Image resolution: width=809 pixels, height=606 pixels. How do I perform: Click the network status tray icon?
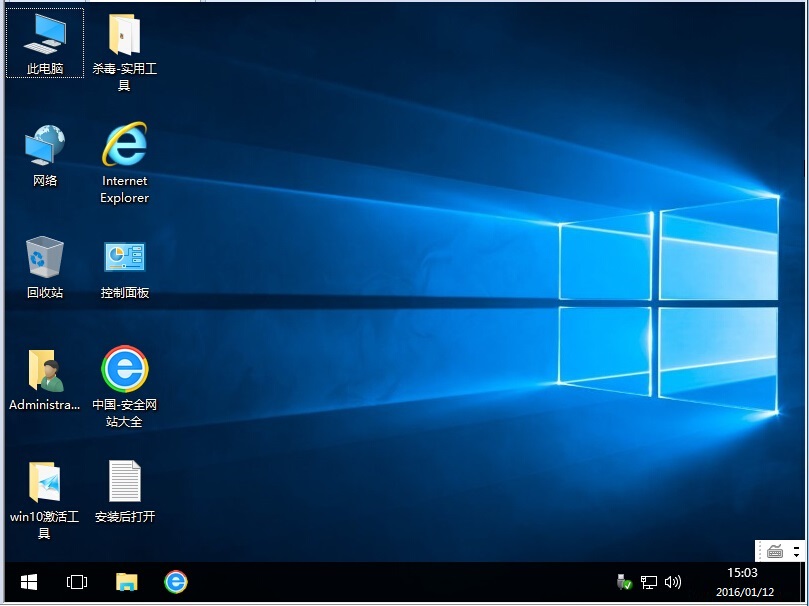(x=648, y=582)
